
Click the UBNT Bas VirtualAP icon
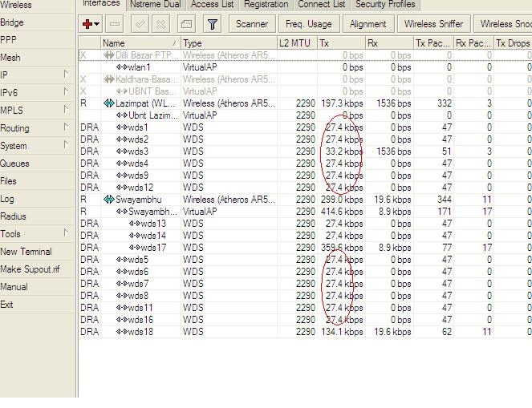[121, 91]
